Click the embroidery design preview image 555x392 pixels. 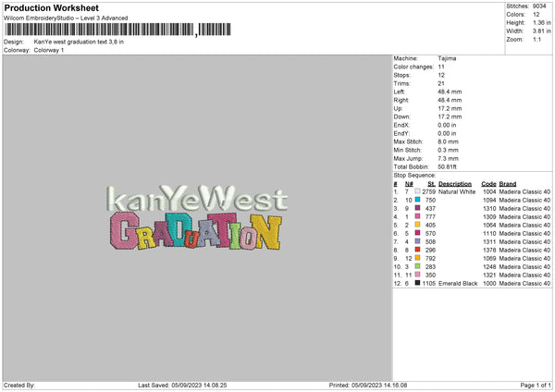pos(197,217)
